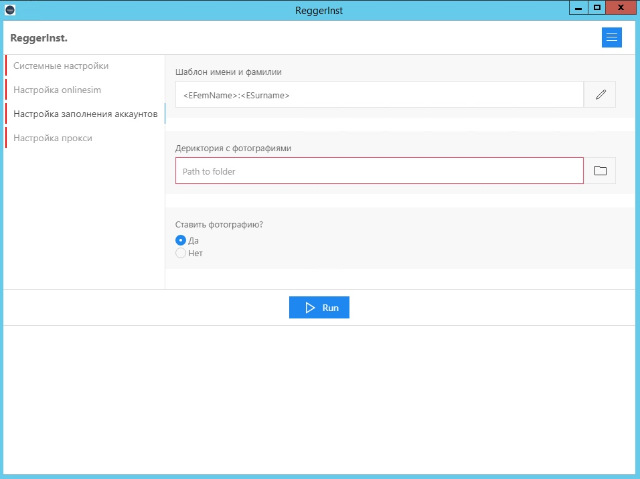Screen dimensions: 640x479
Task: Click the empty output area below Run
Action: pos(320,400)
